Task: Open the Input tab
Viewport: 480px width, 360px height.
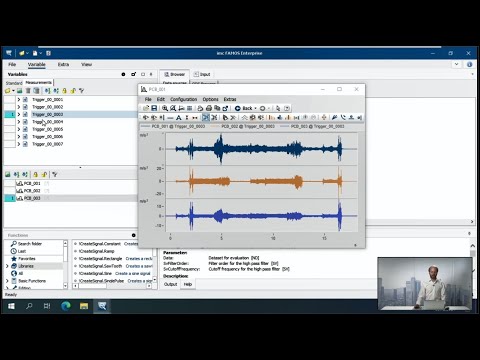Action: tap(202, 74)
